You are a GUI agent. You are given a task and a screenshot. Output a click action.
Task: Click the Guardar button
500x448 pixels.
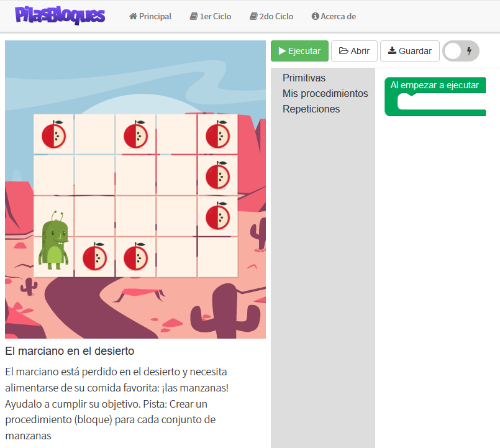point(410,51)
